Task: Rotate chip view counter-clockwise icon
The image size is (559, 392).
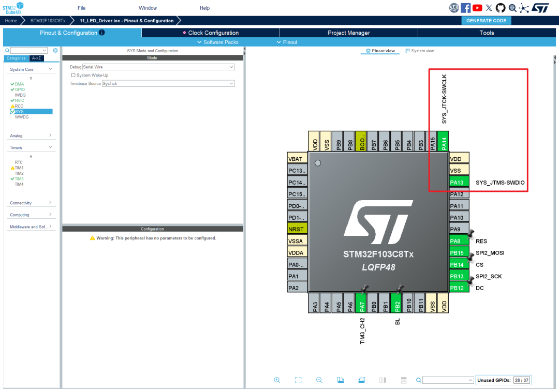Action: pos(361,380)
